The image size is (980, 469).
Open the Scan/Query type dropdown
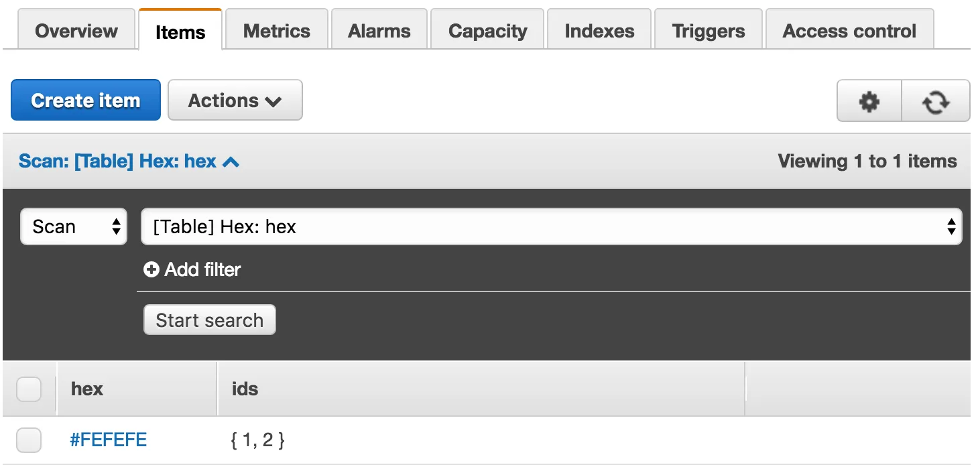click(74, 226)
